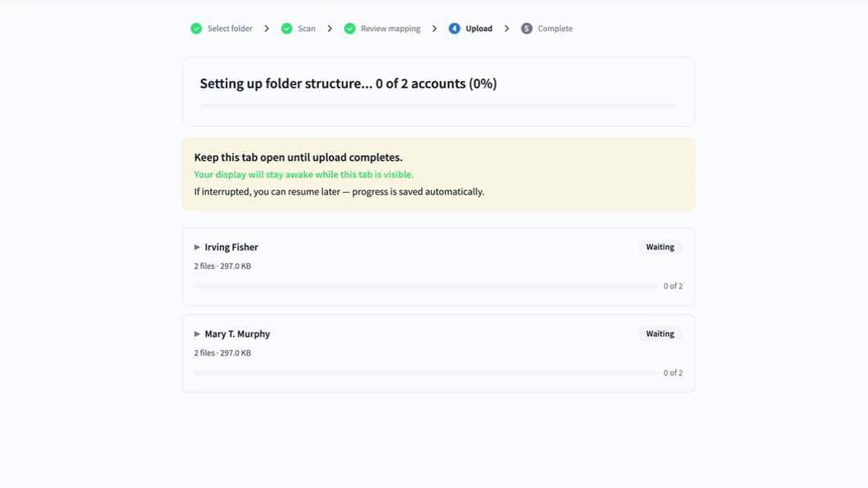Click file size text under Mary T. Murphy
Image resolution: width=868 pixels, height=488 pixels.
click(223, 353)
